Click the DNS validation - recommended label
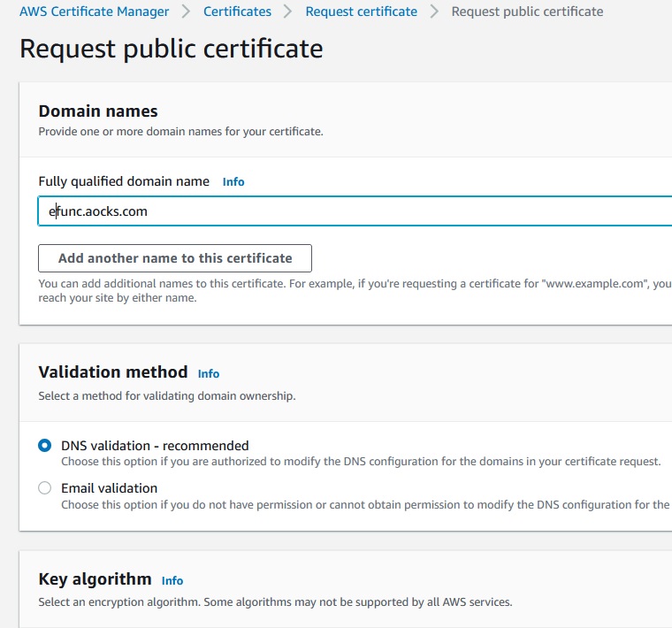The height and width of the screenshot is (628, 672). [155, 446]
